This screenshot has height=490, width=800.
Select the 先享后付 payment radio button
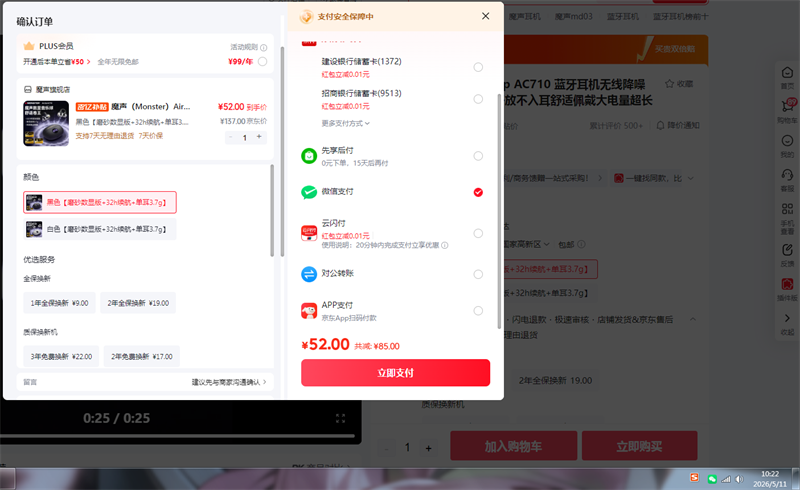coord(478,156)
